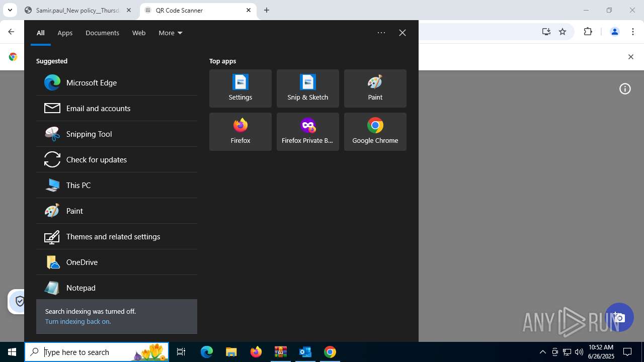
Task: Expand the More filter dropdown
Action: pyautogui.click(x=171, y=33)
